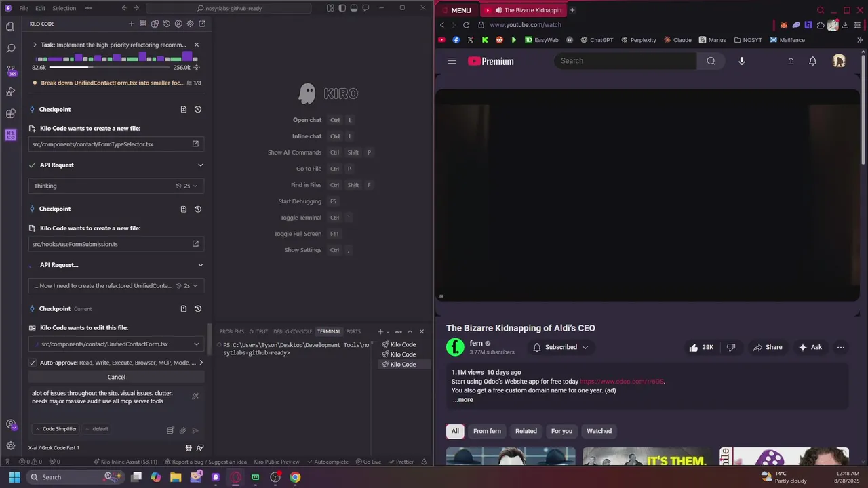Open Kilo Code profile account icon
868x488 pixels.
[x=178, y=24]
